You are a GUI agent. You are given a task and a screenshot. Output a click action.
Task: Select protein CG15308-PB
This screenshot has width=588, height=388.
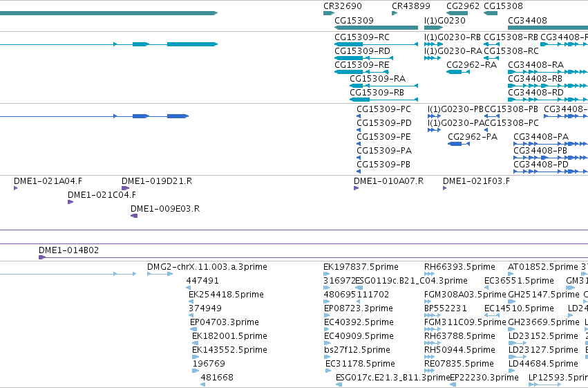coord(492,116)
